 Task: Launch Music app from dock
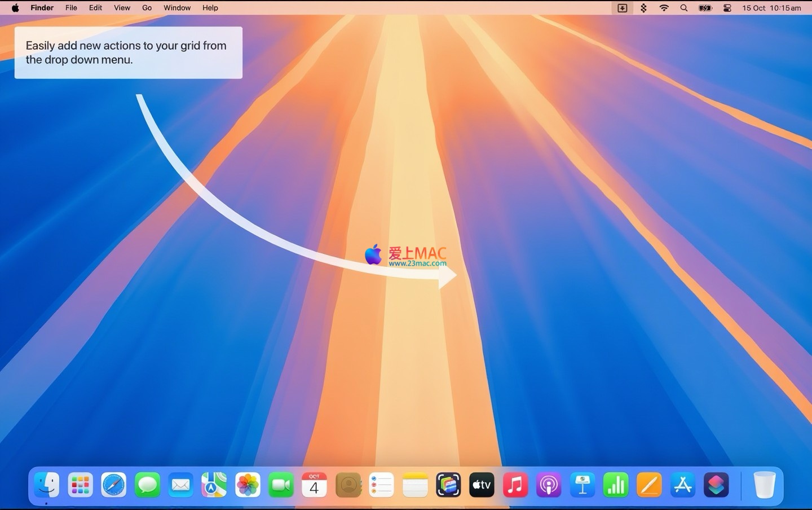point(515,485)
